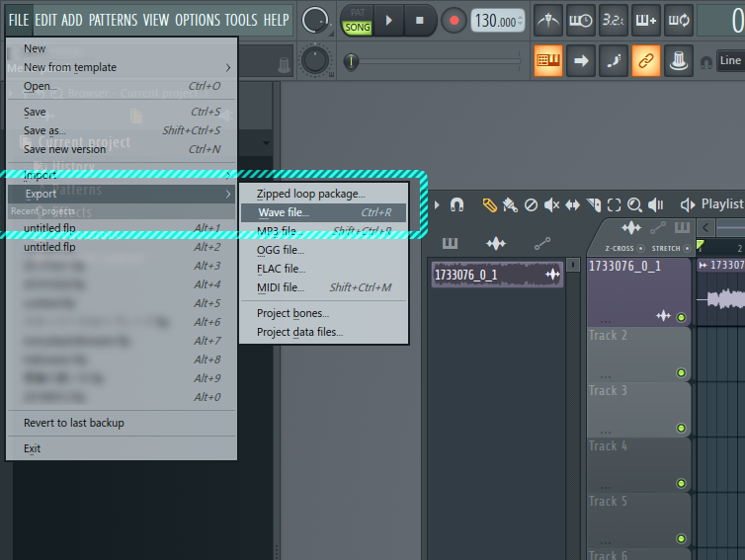Image resolution: width=745 pixels, height=560 pixels.
Task: Toggle the Z-CROSS option
Action: tap(640, 249)
